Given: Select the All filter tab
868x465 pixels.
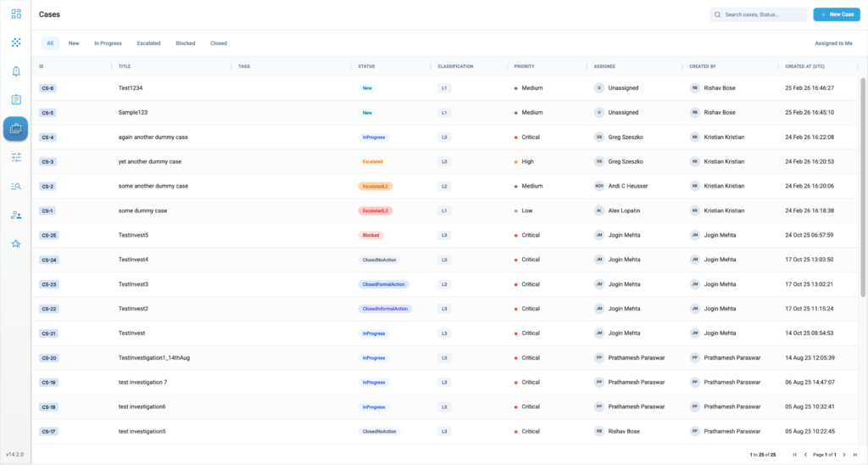Looking at the screenshot, I should tap(50, 43).
